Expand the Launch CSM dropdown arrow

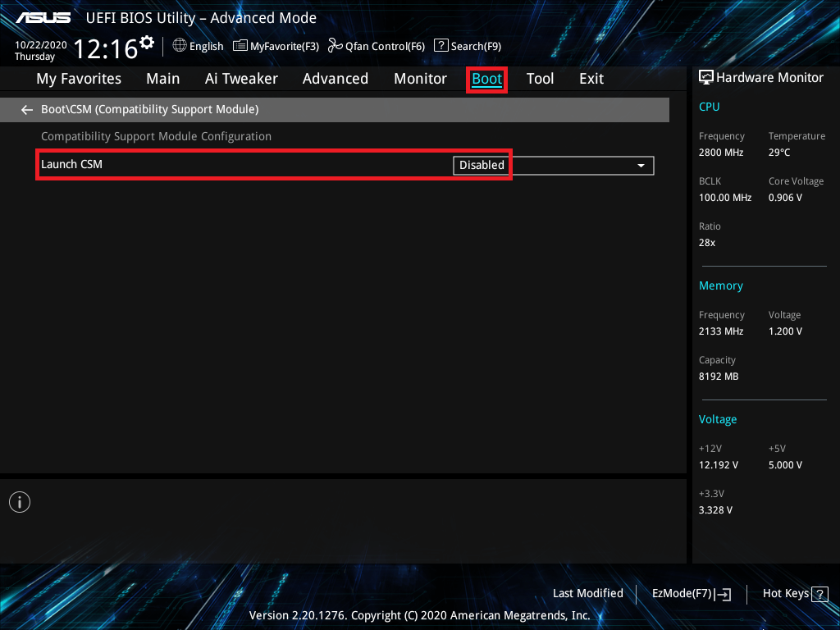pos(641,166)
